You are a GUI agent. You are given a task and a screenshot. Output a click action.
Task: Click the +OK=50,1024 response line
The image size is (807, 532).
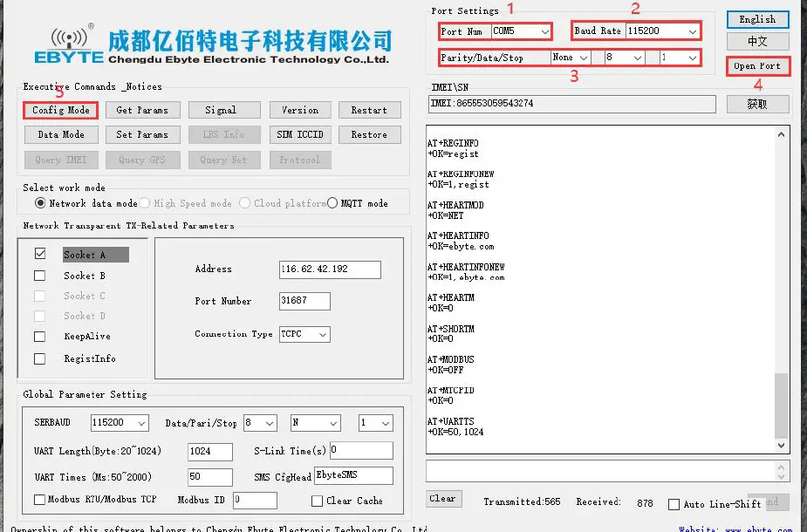455,433
